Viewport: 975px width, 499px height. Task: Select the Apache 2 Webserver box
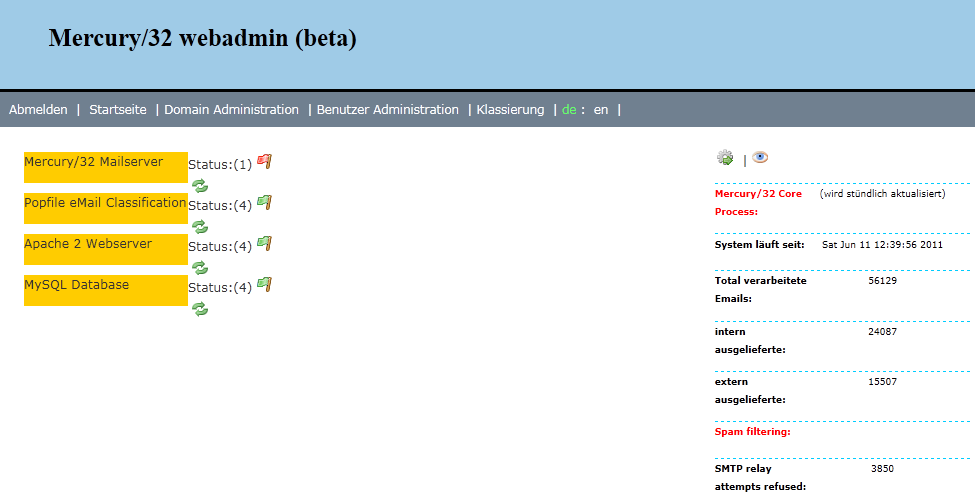[106, 250]
